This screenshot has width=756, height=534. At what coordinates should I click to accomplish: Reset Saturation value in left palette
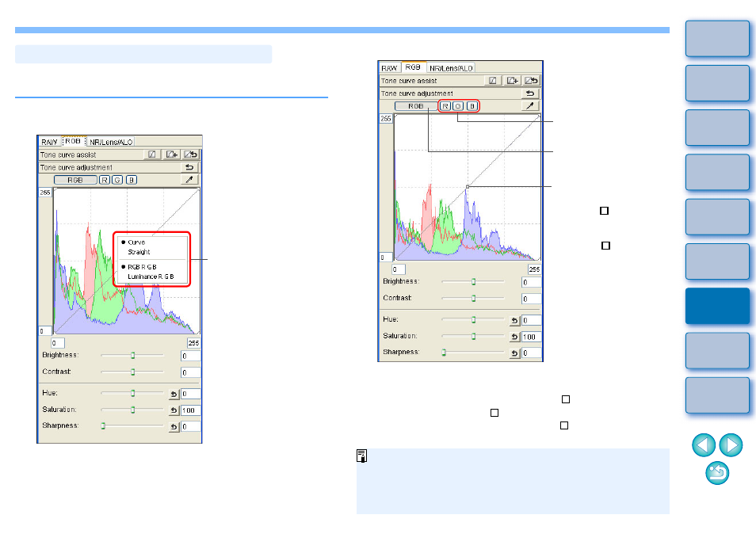coord(174,410)
